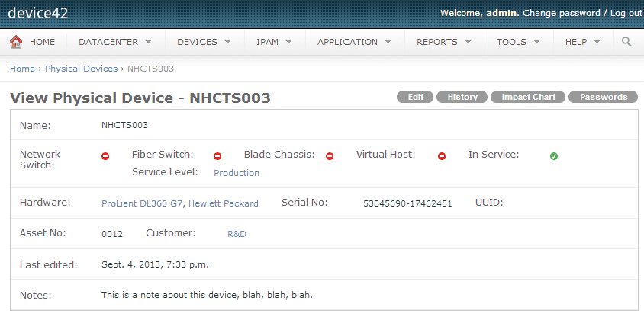
Task: Click the green In Service checkmark icon
Action: 554,156
